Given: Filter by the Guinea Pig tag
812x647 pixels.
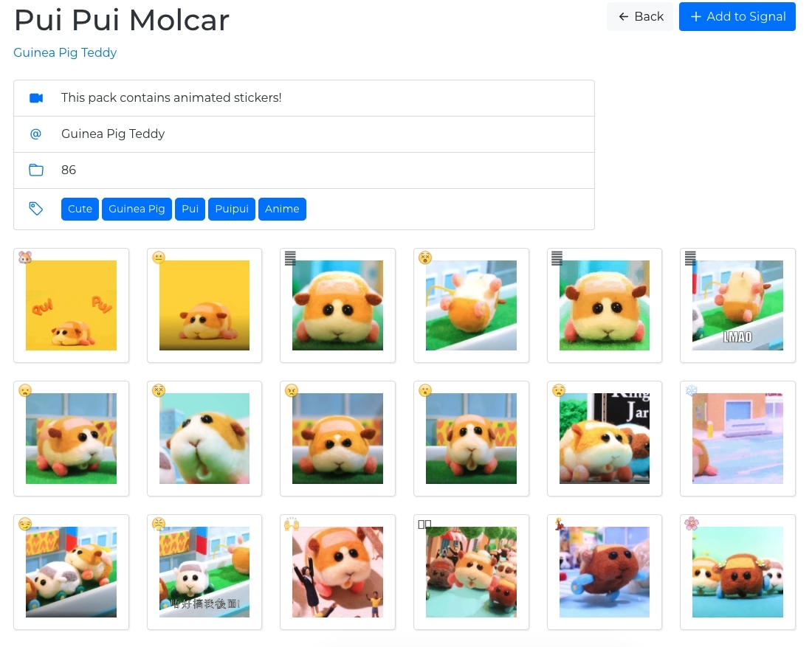Looking at the screenshot, I should 137,209.
